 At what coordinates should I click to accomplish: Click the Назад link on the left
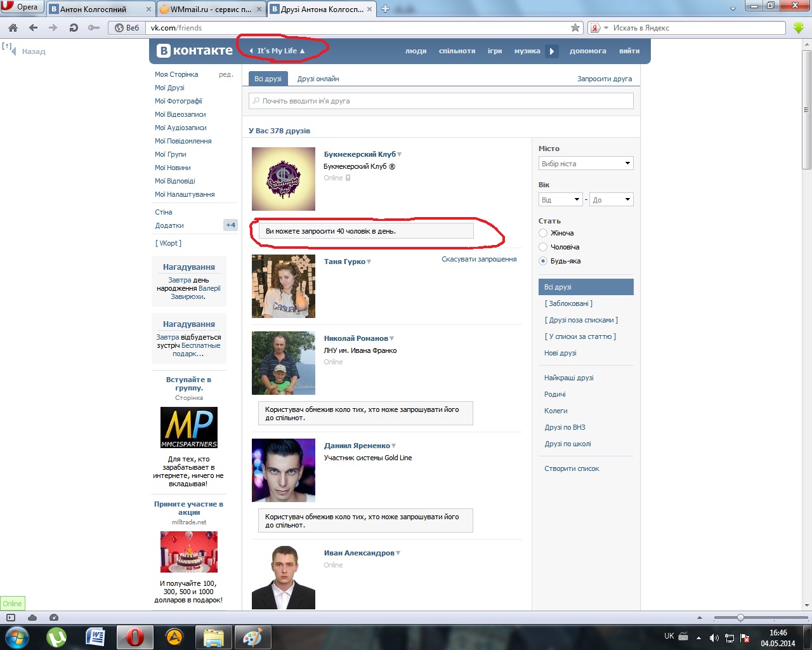(34, 51)
